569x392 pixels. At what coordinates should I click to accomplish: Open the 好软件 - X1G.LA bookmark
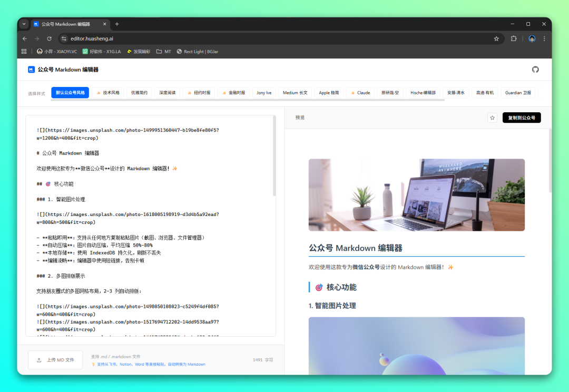pyautogui.click(x=102, y=52)
